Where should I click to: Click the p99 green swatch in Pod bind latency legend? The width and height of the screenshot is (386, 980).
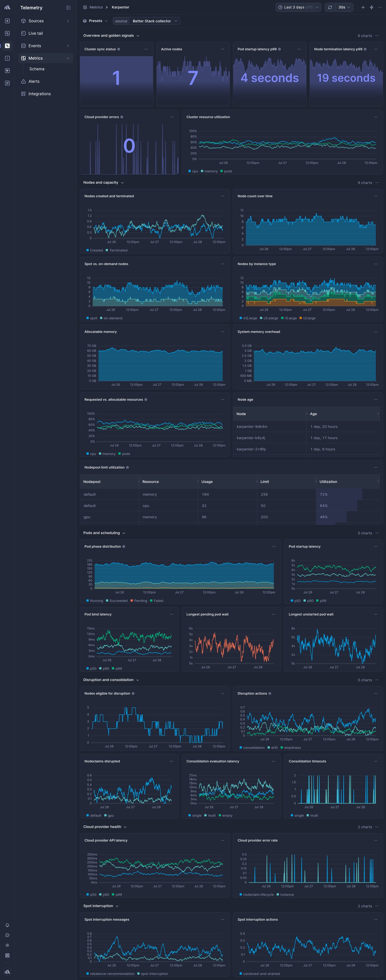pyautogui.click(x=113, y=668)
